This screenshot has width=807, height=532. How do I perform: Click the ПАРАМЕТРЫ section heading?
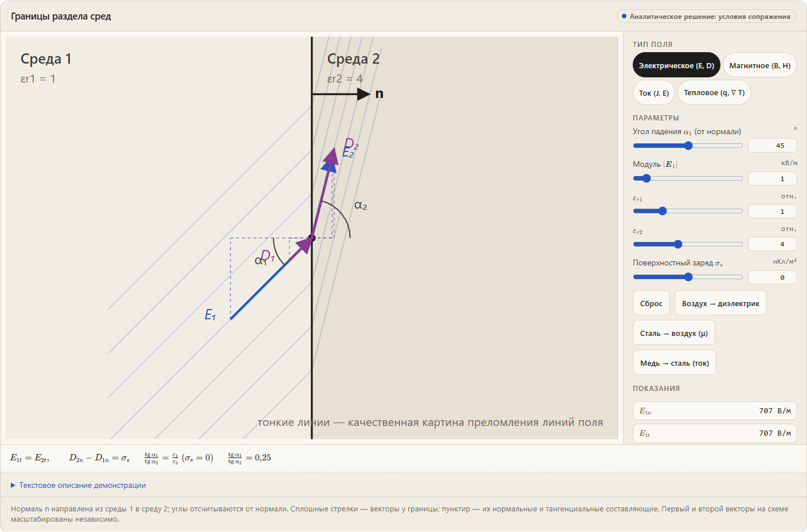[x=656, y=118]
